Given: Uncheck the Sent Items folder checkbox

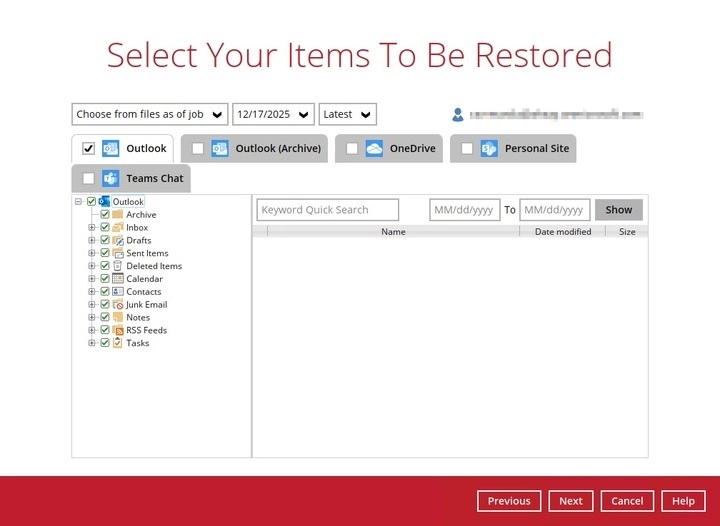Looking at the screenshot, I should pyautogui.click(x=105, y=253).
